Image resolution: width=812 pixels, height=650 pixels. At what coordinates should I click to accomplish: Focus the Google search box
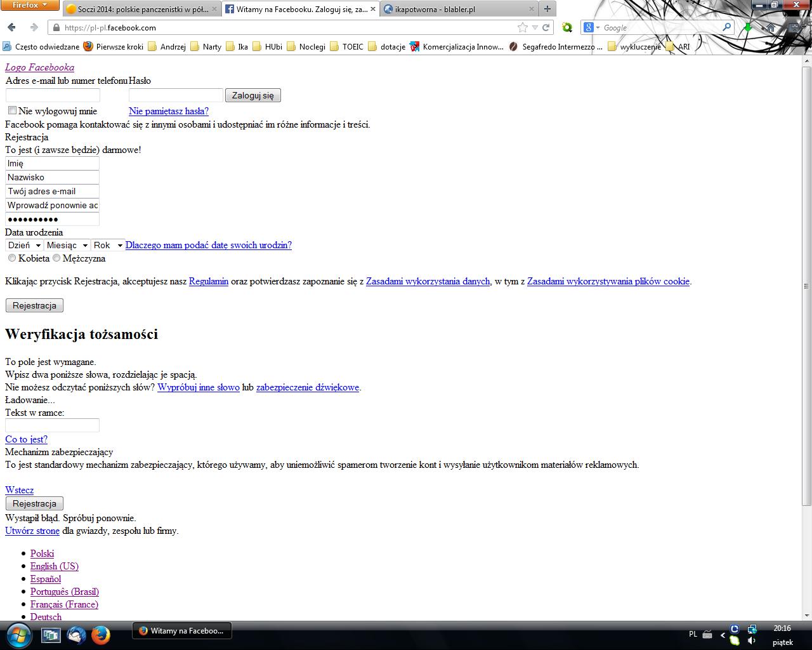[660, 27]
